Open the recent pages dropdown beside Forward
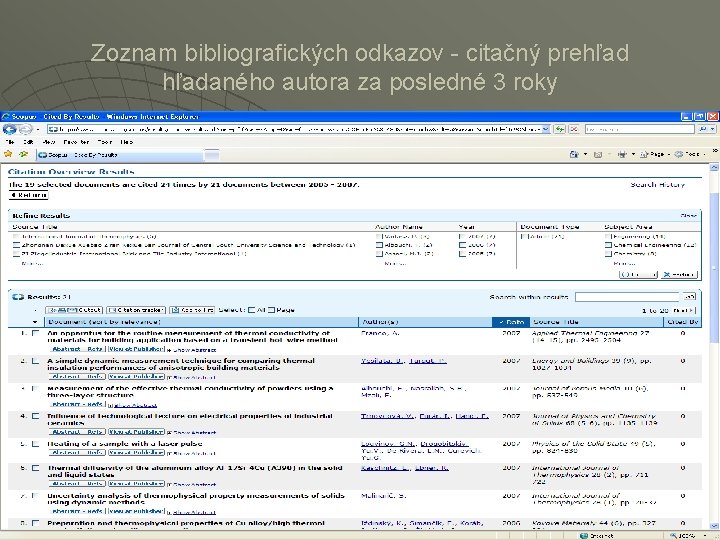The image size is (720, 540). [x=38, y=129]
